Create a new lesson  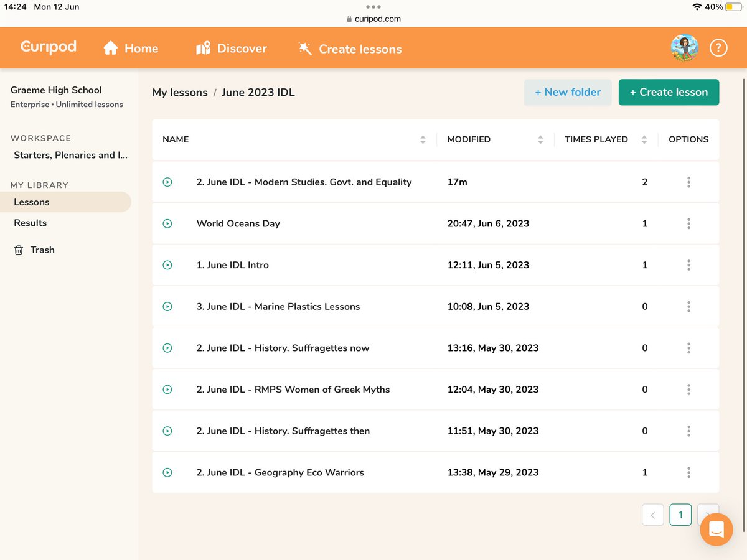669,91
